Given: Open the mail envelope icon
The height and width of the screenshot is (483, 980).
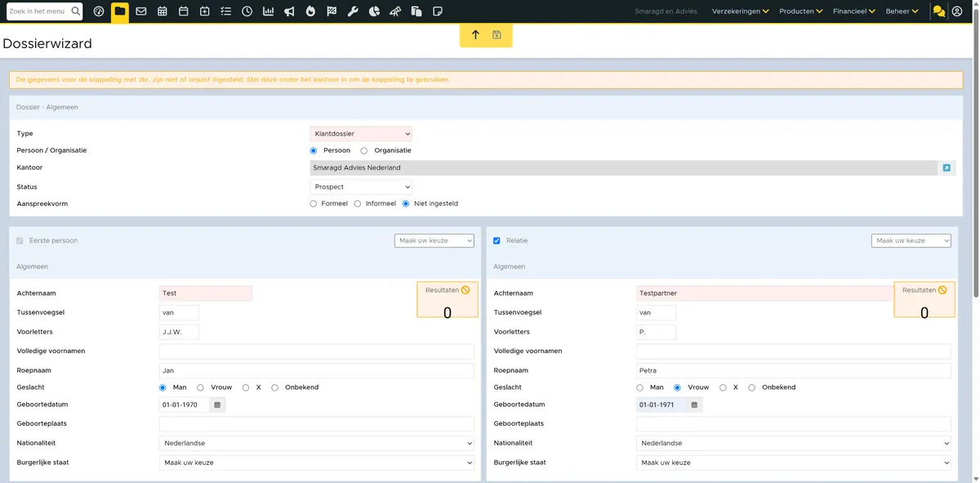Looking at the screenshot, I should 141,11.
